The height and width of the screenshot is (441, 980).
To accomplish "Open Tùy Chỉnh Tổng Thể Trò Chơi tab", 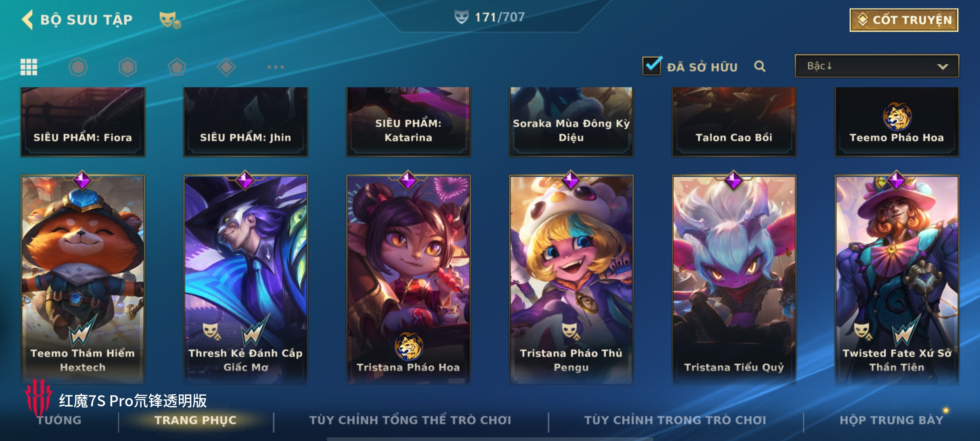I will (x=410, y=420).
